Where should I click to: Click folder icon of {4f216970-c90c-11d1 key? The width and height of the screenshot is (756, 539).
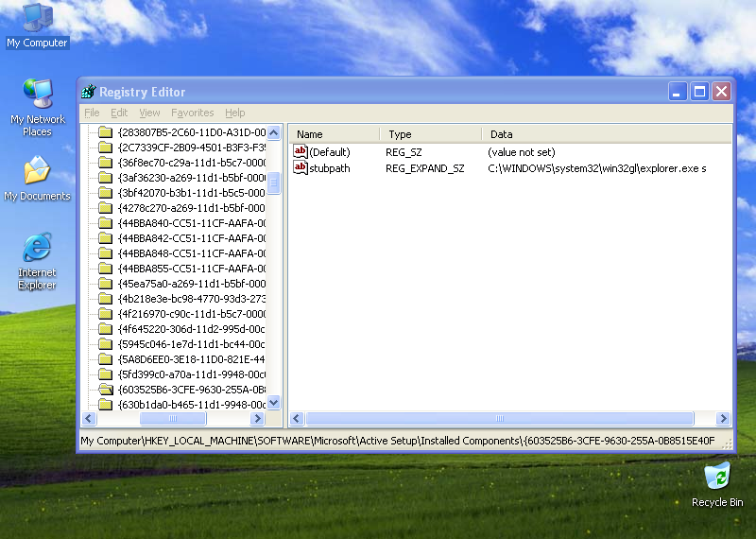pos(105,314)
